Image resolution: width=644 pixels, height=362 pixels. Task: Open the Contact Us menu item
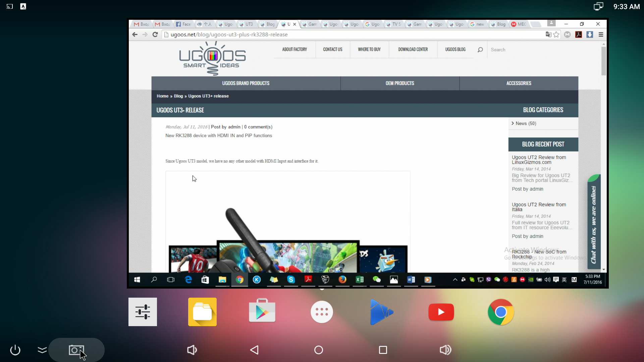point(333,49)
